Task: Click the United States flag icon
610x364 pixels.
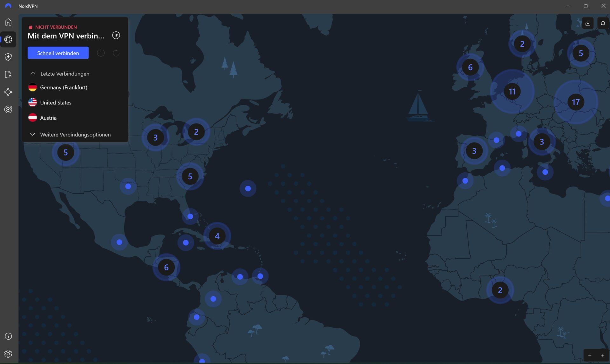Action: (32, 103)
